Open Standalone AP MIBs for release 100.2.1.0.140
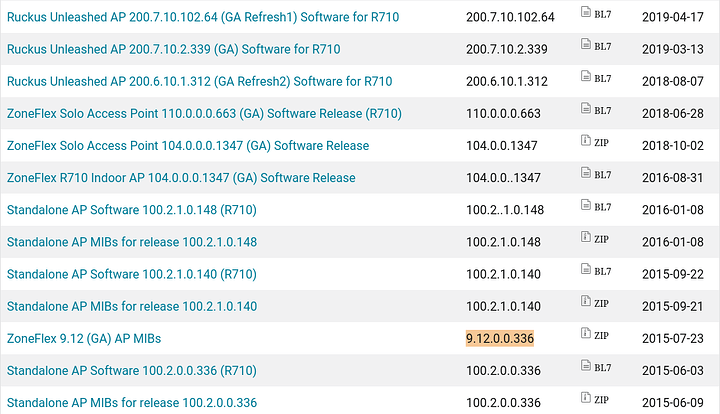 132,306
